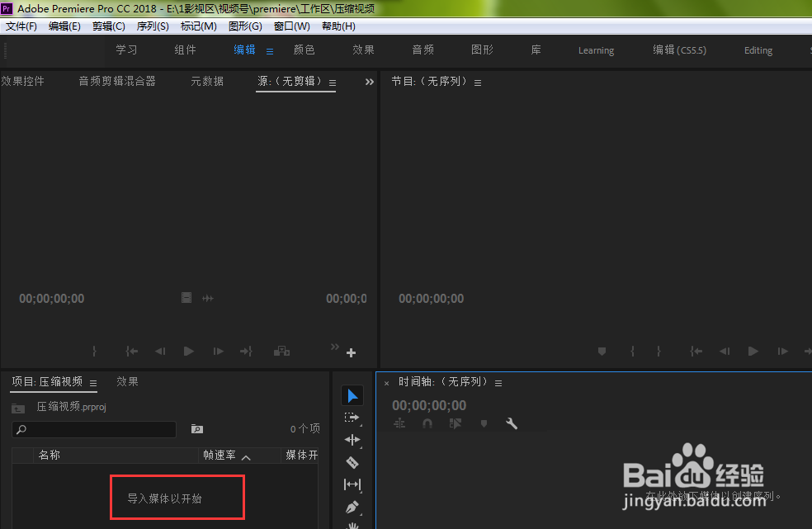Open 剪辑(C) menu
The height and width of the screenshot is (529, 812).
(109, 26)
